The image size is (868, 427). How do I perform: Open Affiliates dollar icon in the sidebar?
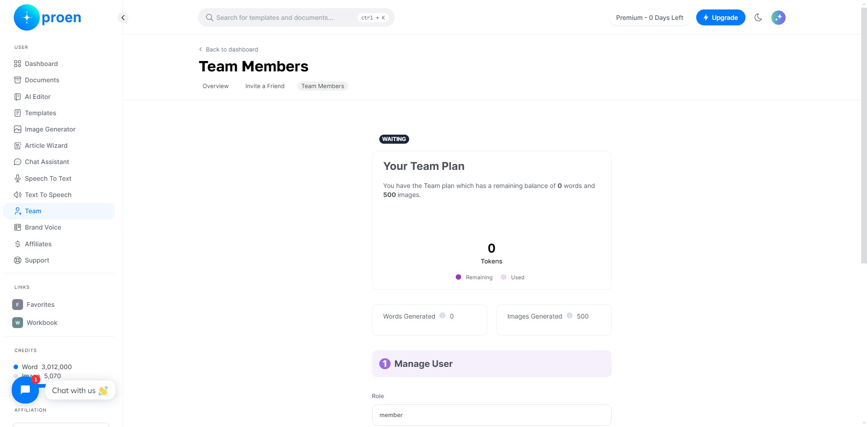18,244
